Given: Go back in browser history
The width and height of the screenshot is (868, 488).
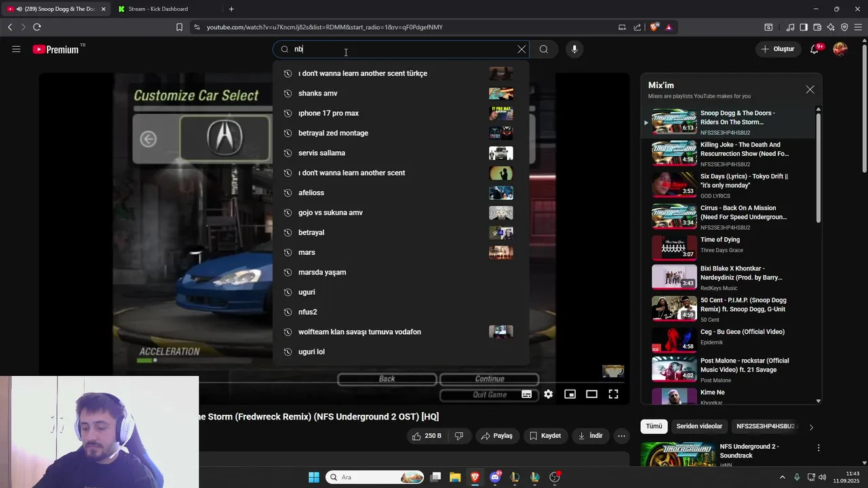Looking at the screenshot, I should (x=9, y=27).
